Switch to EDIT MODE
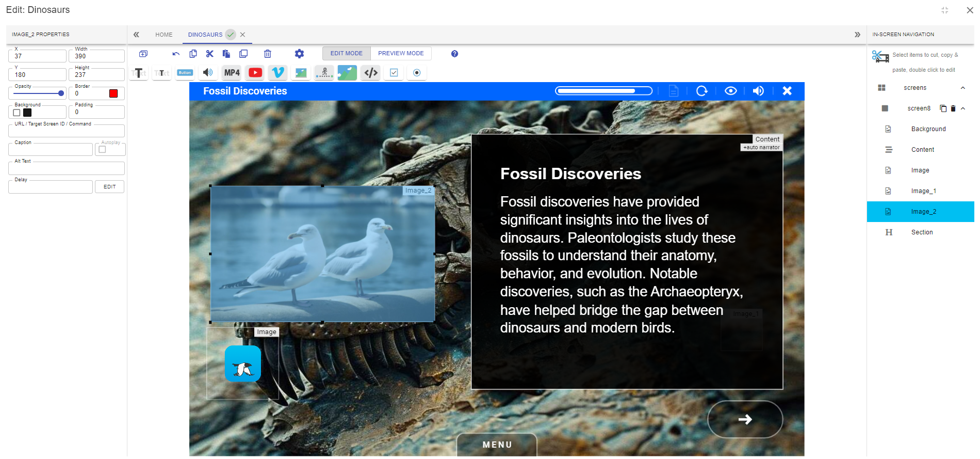Image resolution: width=980 pixels, height=459 pixels. click(347, 53)
